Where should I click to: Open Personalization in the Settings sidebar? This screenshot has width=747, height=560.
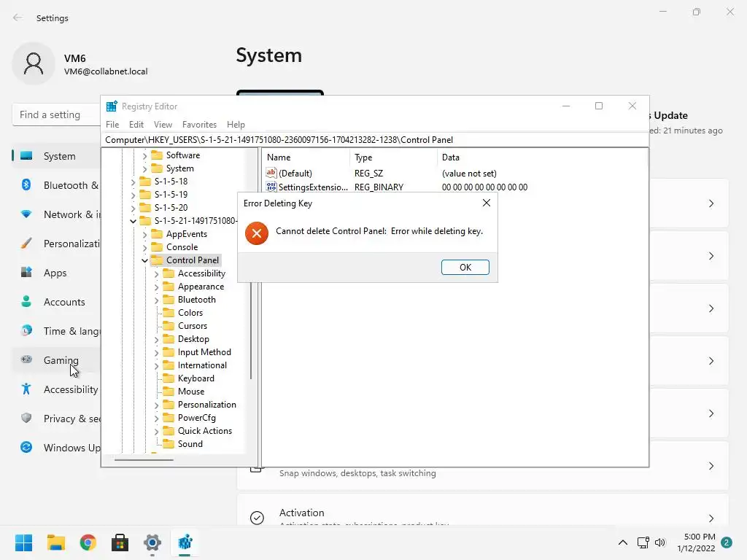click(56, 244)
